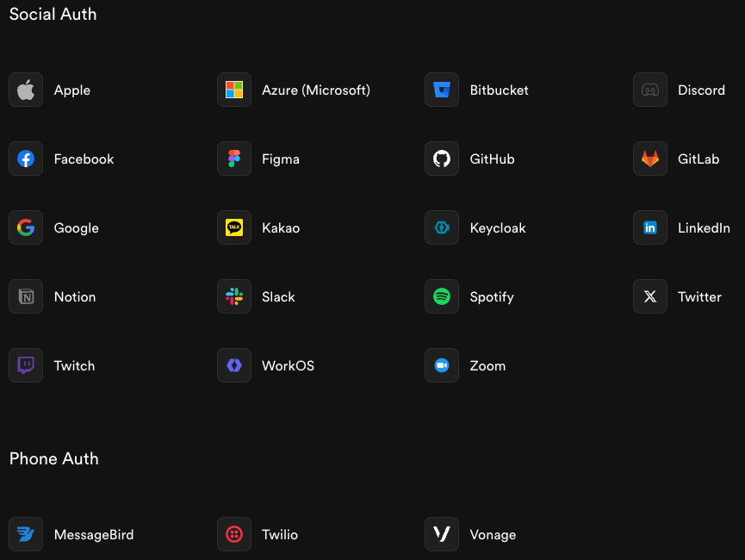Click the yellow Kakao Talk icon
This screenshot has height=560, width=745.
[234, 227]
